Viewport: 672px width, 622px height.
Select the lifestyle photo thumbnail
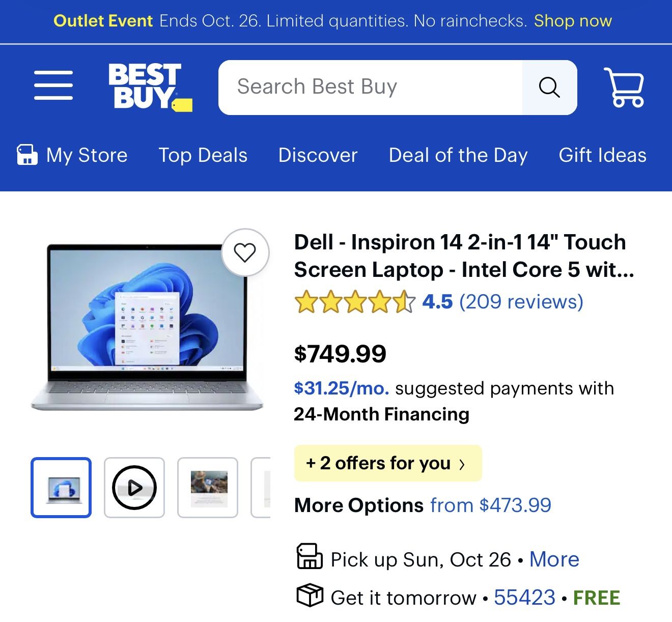(x=208, y=487)
